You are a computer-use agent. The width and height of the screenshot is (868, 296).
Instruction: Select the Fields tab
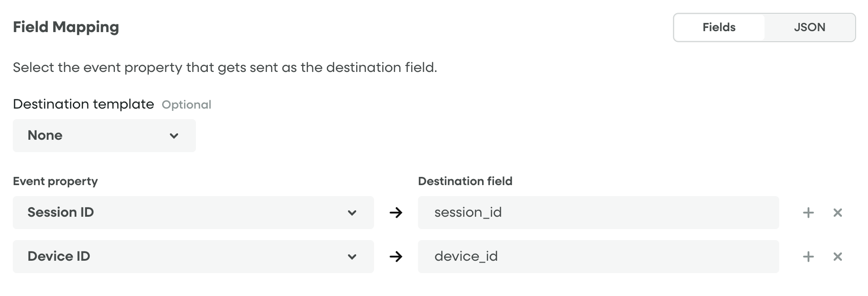point(719,27)
